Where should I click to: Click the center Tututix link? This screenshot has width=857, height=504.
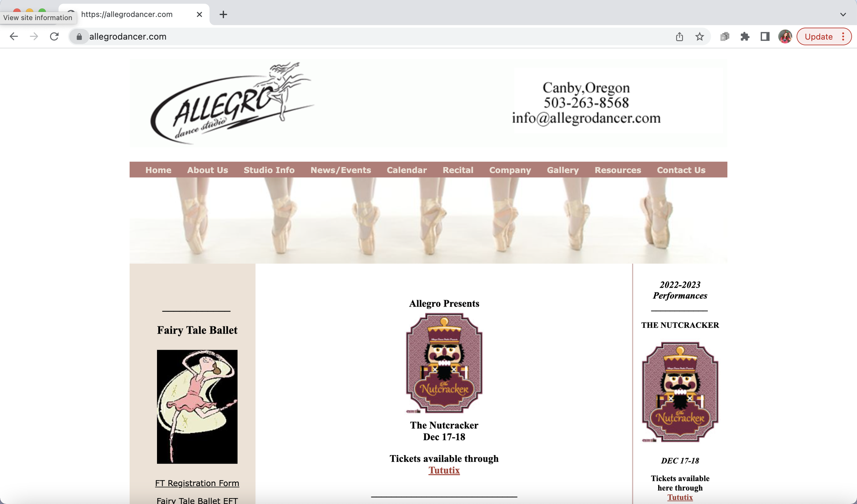[444, 470]
